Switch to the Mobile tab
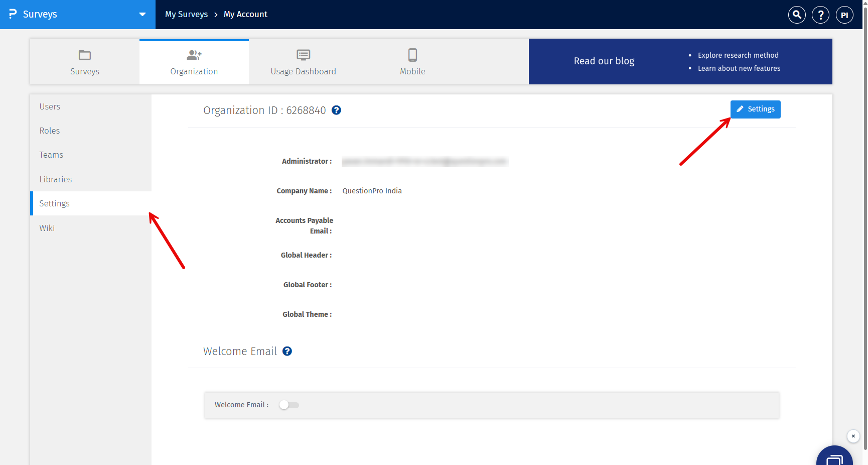The height and width of the screenshot is (465, 868). [412, 62]
